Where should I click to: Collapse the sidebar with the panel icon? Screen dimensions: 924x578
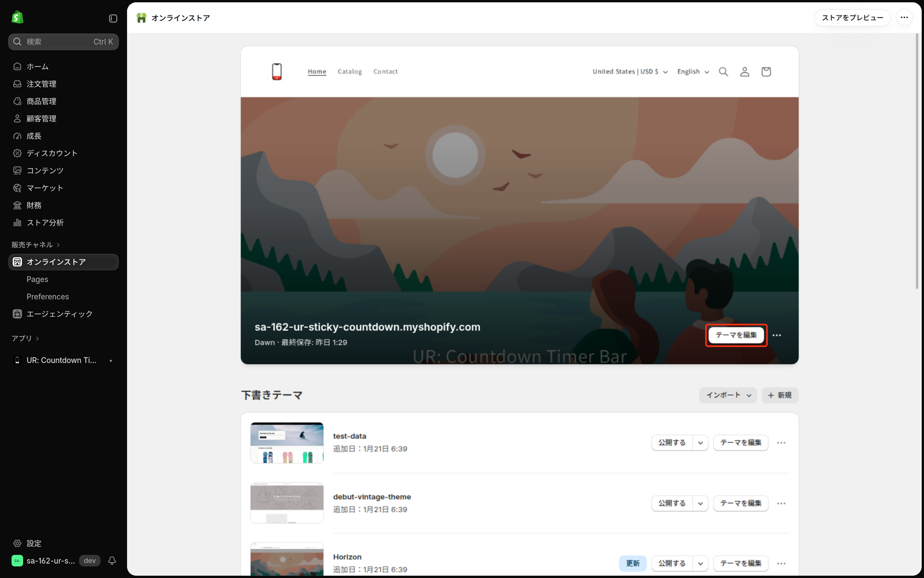(x=113, y=18)
